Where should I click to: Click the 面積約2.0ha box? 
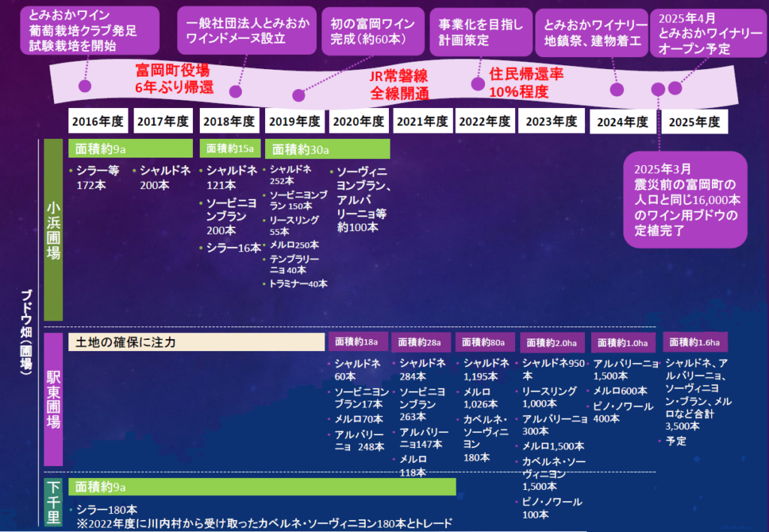(552, 343)
